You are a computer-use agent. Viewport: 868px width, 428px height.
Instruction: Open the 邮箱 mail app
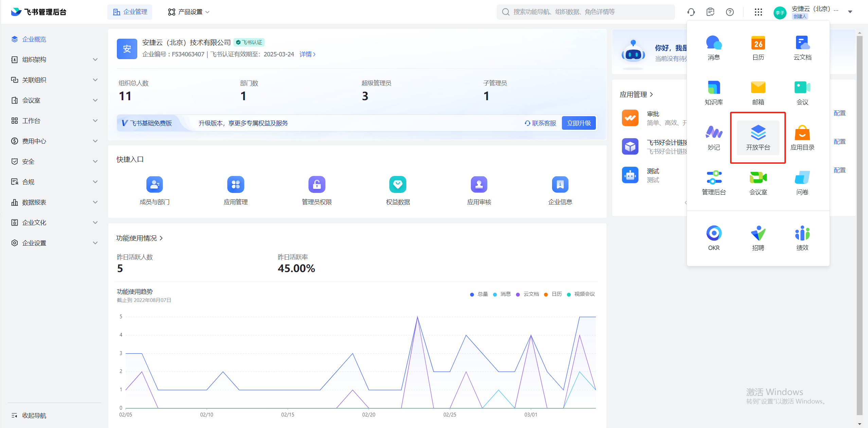click(x=758, y=93)
